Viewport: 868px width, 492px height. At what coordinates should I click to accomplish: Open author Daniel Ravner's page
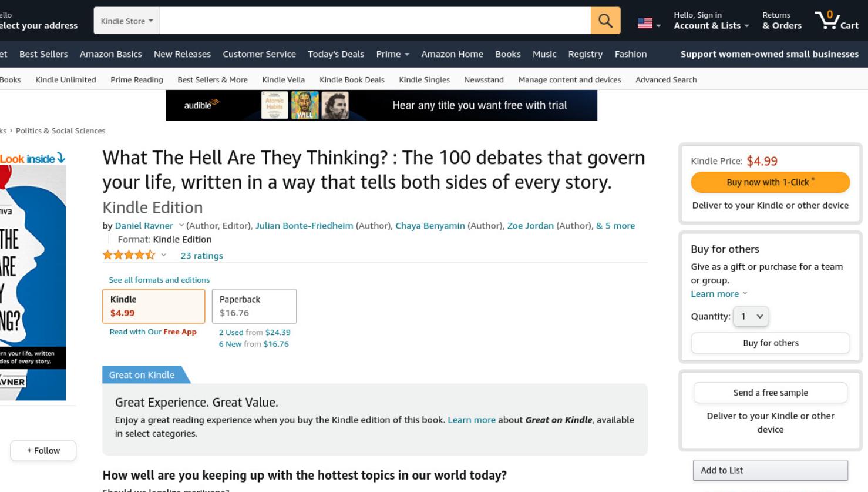144,226
